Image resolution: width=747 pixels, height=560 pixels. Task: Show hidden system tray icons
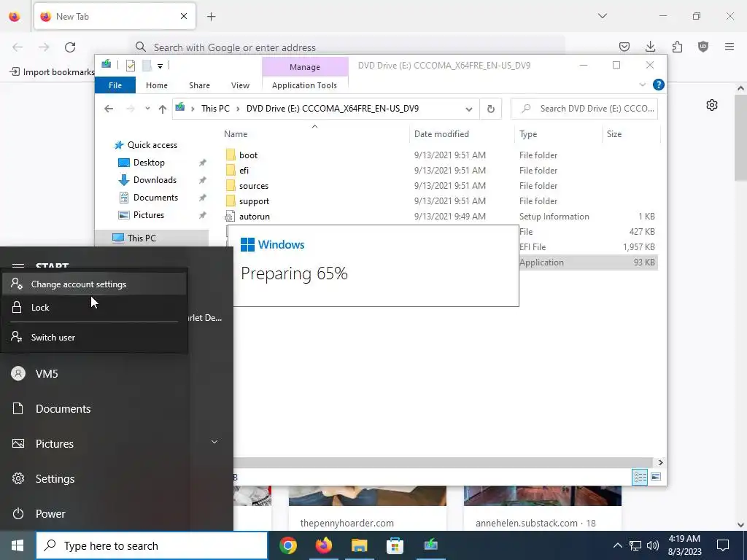617,545
